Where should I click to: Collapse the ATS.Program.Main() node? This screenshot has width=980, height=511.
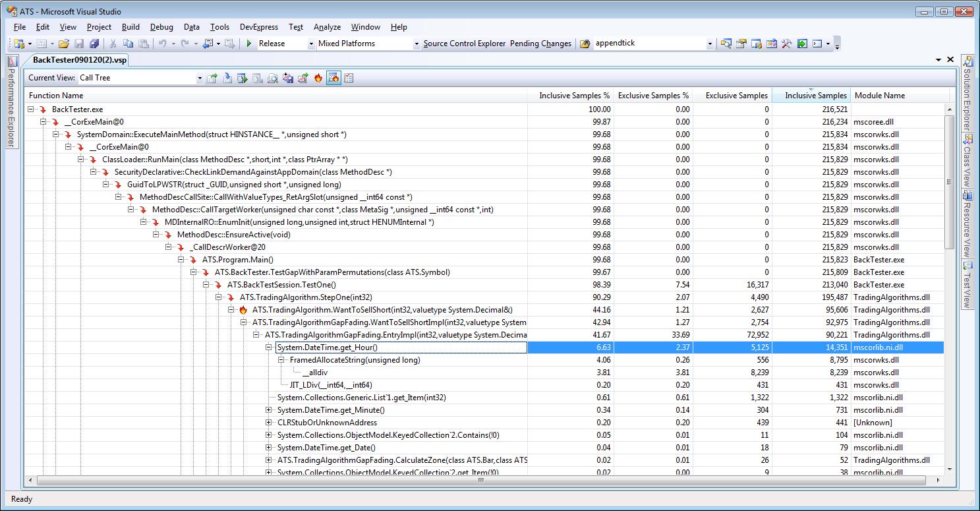point(181,260)
